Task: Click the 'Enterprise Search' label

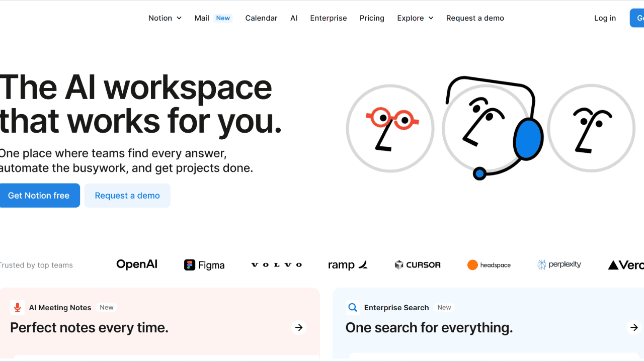Action: (396, 308)
